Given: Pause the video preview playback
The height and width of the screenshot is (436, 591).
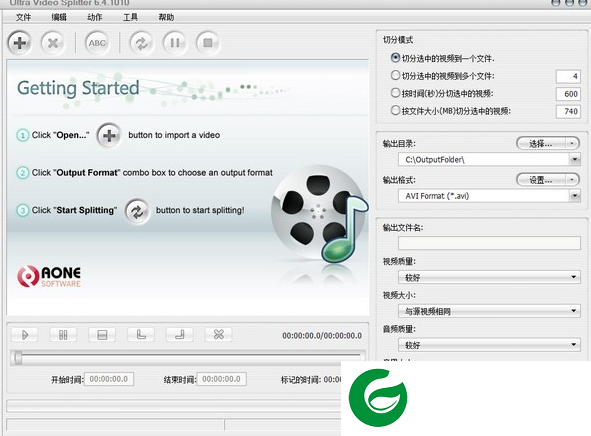Looking at the screenshot, I should coord(63,335).
